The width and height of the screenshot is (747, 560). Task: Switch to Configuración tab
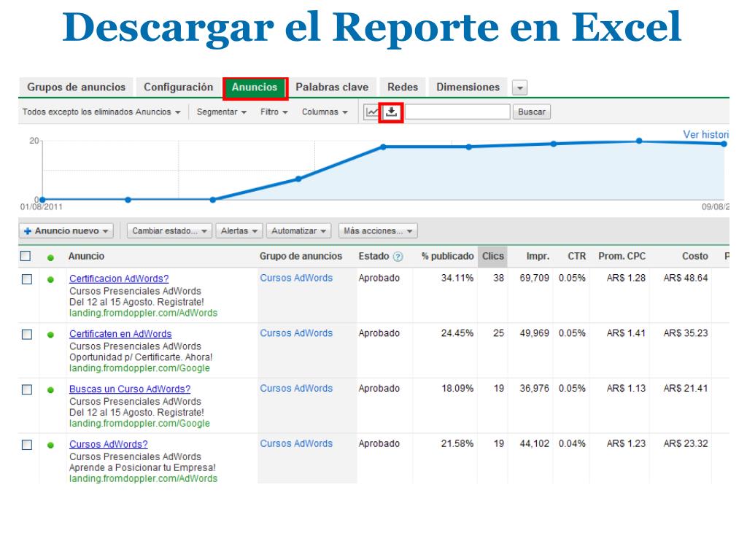178,87
